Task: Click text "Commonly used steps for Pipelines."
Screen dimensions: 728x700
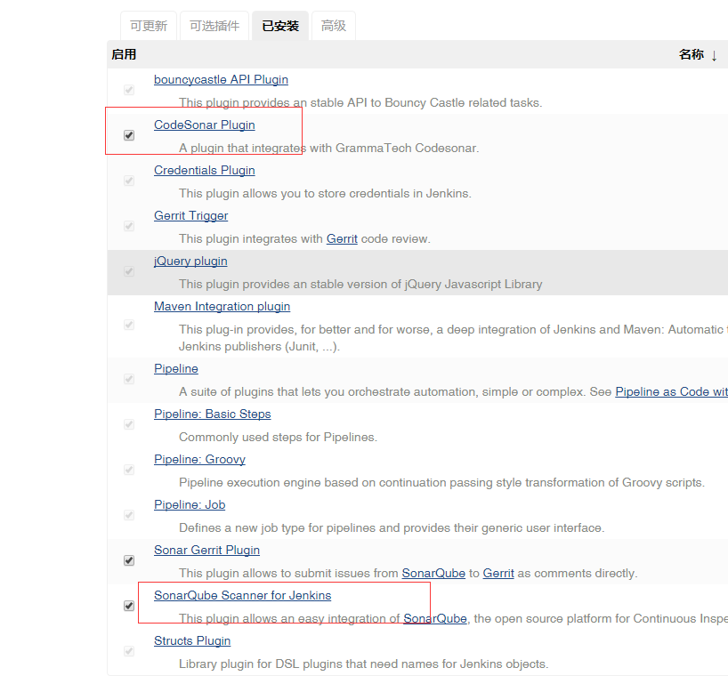Action: click(278, 438)
